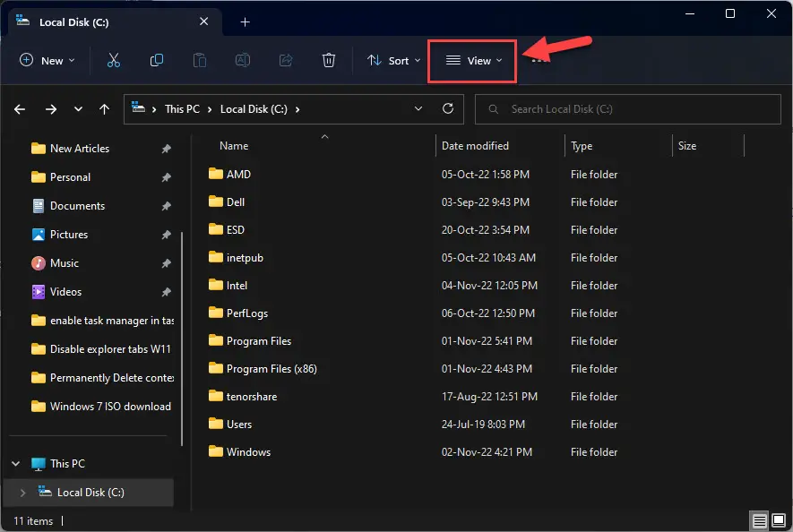Viewport: 793px width, 532px height.
Task: Click the Cut scissors icon
Action: coord(114,60)
